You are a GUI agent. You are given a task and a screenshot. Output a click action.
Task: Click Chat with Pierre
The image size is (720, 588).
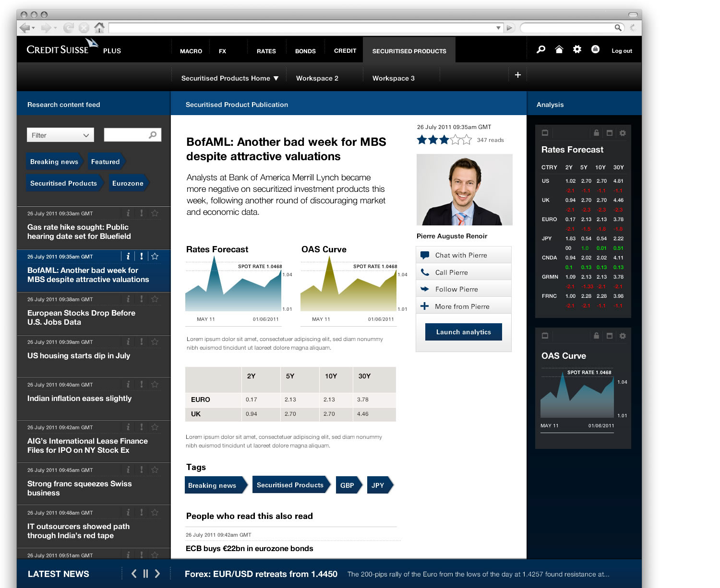tap(464, 255)
